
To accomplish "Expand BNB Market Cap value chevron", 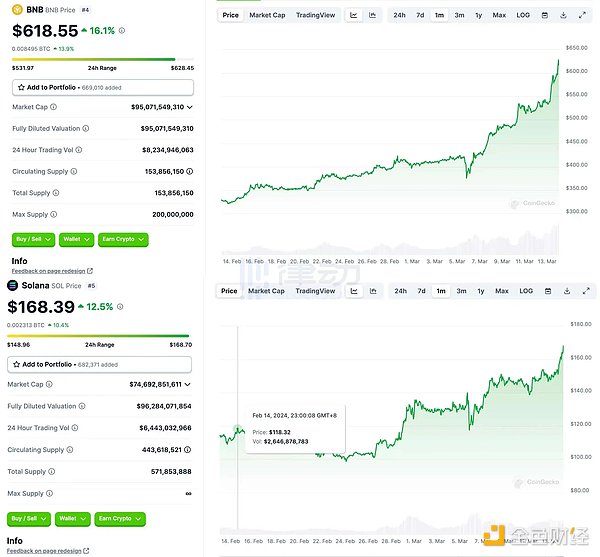I will 190,107.
